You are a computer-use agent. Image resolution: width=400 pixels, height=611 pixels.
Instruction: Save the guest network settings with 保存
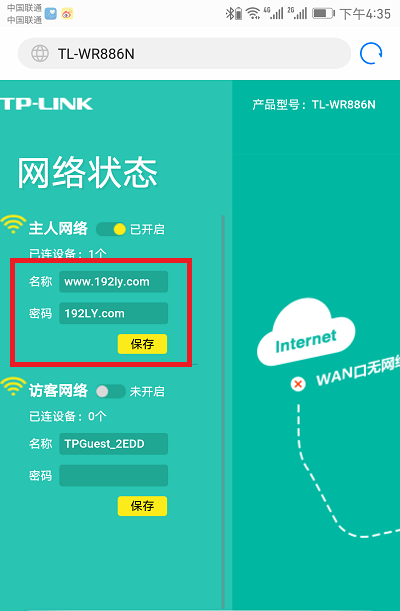click(x=142, y=506)
